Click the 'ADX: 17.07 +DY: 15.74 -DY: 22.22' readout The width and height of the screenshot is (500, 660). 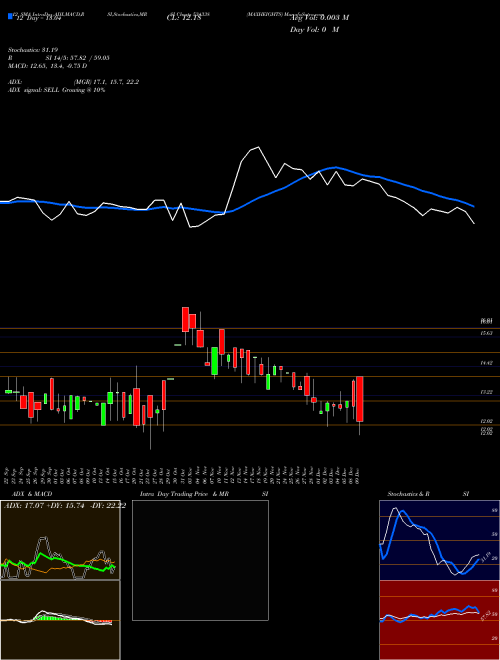pos(65,505)
